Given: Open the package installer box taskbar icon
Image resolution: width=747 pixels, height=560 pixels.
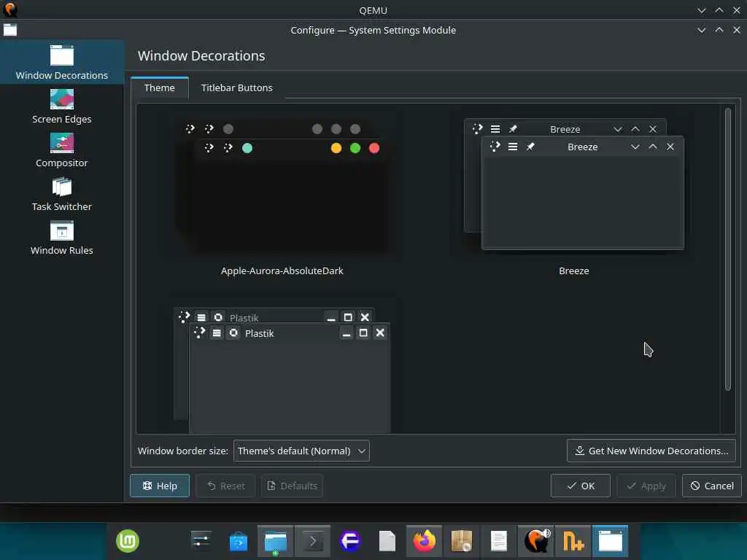Looking at the screenshot, I should [x=461, y=541].
